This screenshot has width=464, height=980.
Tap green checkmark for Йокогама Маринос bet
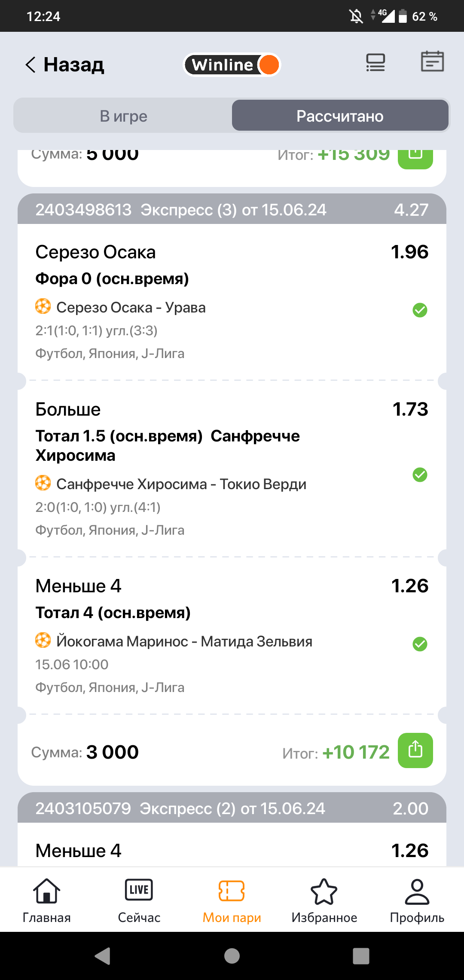[420, 644]
